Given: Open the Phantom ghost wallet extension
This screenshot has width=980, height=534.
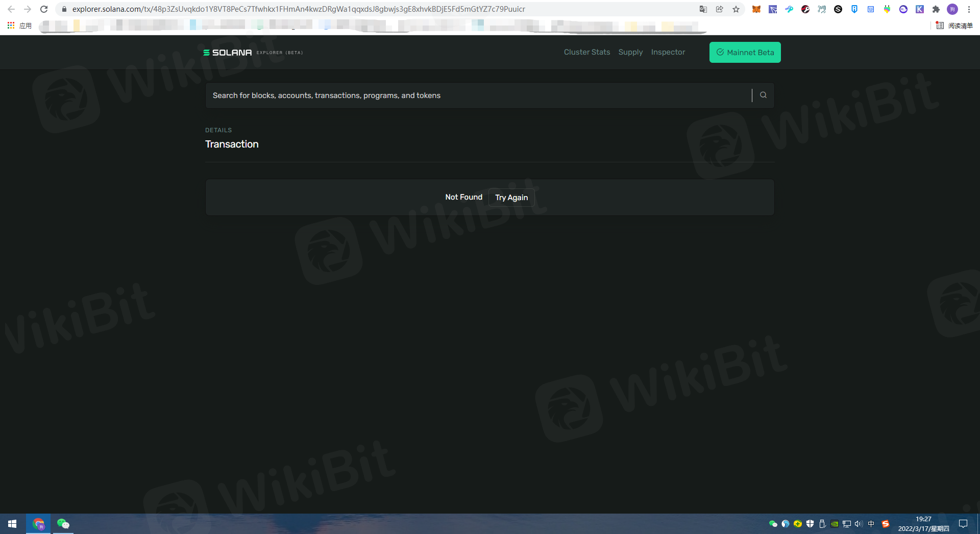Looking at the screenshot, I should (x=903, y=9).
